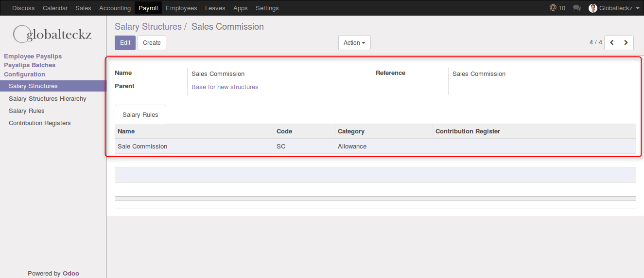This screenshot has width=644, height=278.
Task: Expand the Action dropdown
Action: [354, 43]
